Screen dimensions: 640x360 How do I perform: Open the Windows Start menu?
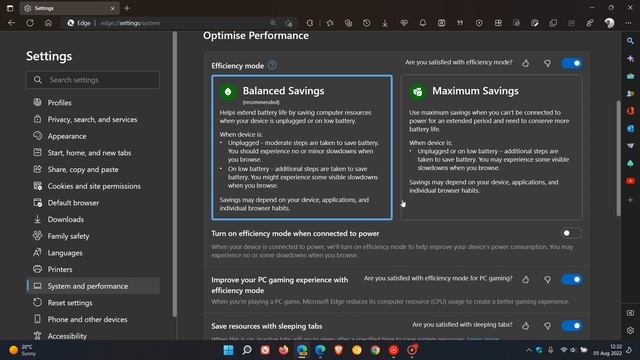tap(229, 350)
